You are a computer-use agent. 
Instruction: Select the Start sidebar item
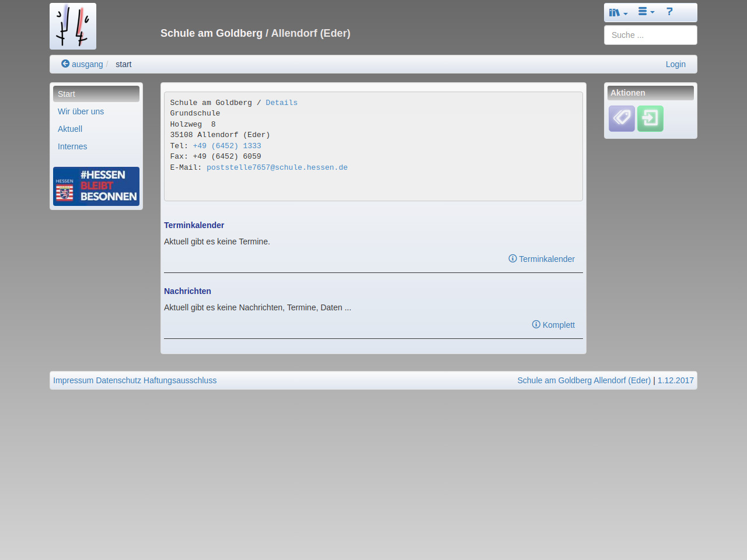click(x=67, y=94)
